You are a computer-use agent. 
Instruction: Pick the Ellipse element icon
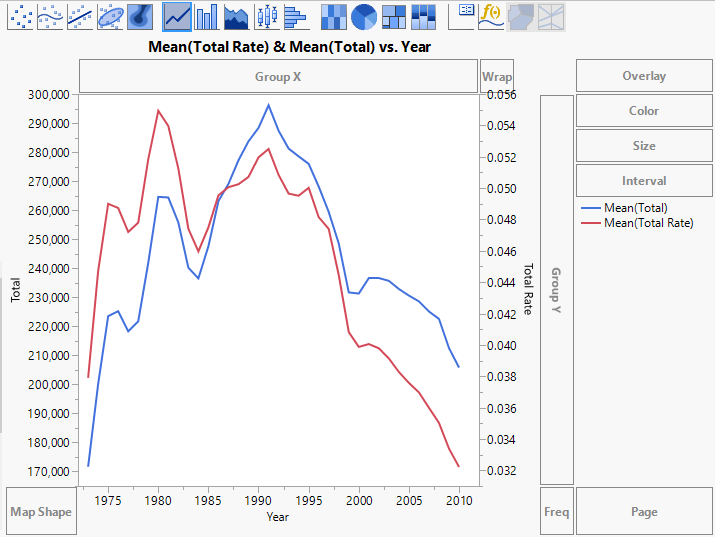click(x=110, y=16)
